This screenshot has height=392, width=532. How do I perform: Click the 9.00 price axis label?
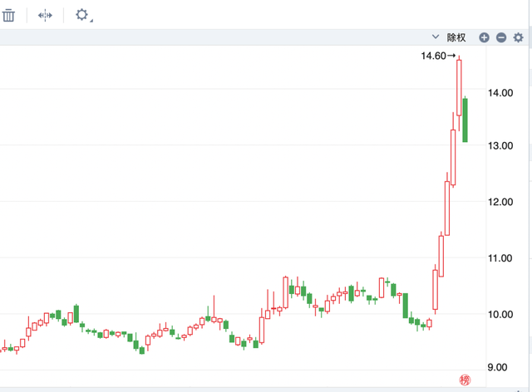click(x=497, y=367)
